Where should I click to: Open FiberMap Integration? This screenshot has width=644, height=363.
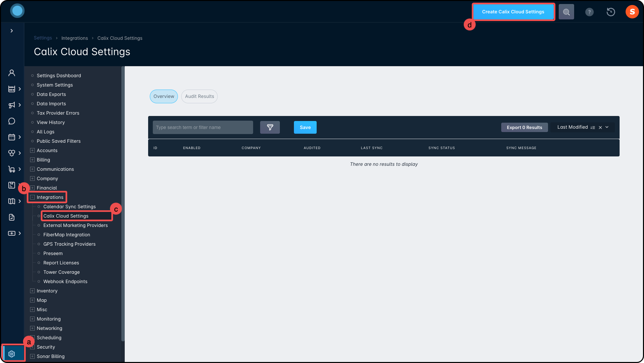pos(67,235)
